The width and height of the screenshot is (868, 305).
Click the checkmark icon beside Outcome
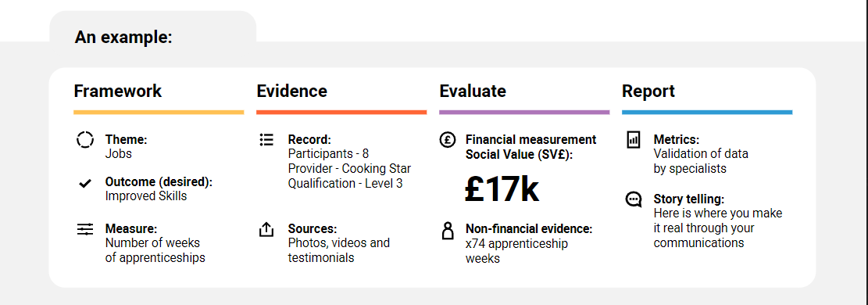point(85,184)
